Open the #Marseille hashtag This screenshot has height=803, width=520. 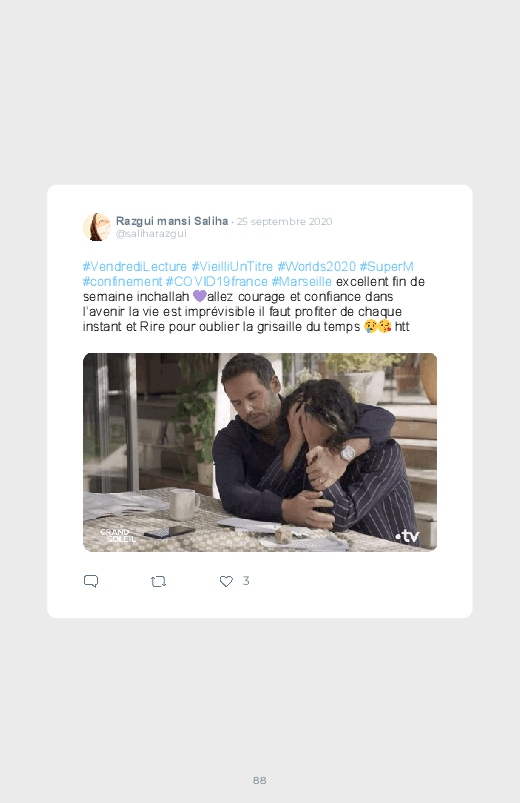[302, 282]
